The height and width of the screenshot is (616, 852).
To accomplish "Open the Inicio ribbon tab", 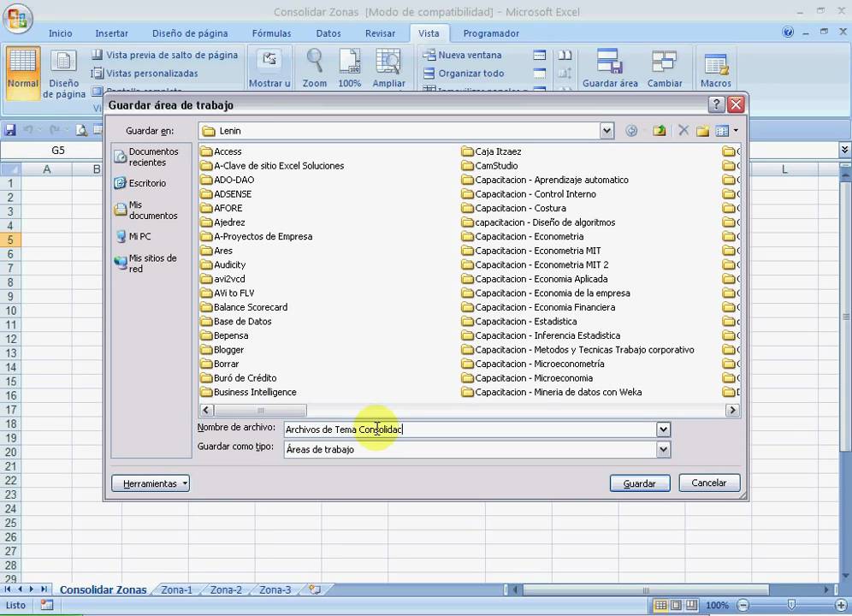I will (61, 33).
